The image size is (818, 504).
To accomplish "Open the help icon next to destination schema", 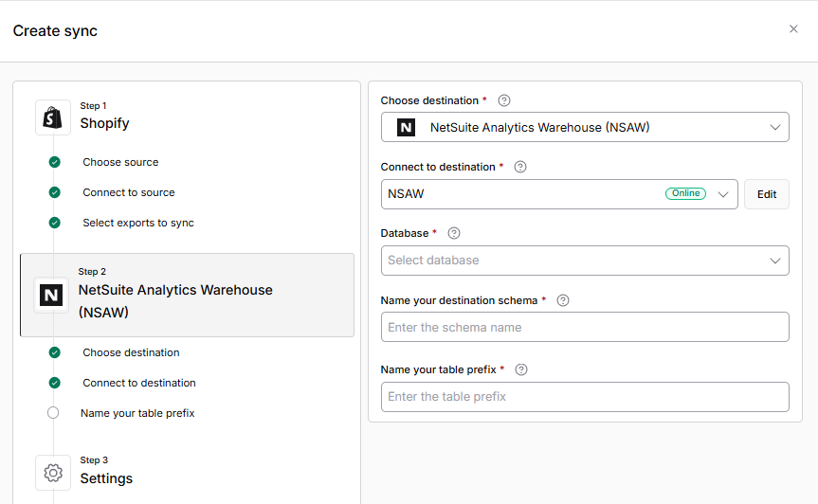I will pos(563,300).
